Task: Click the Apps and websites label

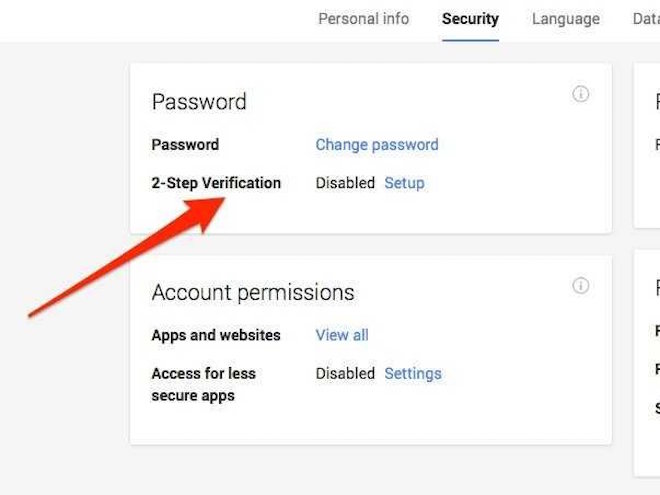Action: (216, 335)
